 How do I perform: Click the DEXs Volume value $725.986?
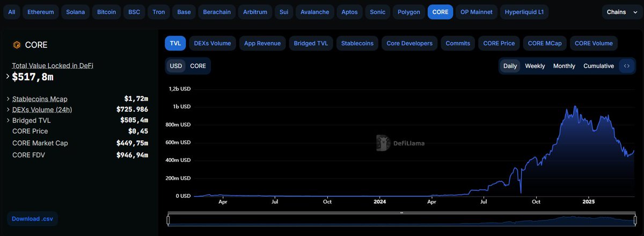click(132, 110)
